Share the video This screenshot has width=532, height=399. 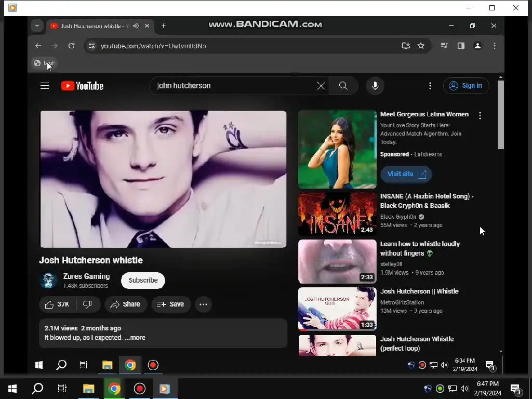click(126, 304)
